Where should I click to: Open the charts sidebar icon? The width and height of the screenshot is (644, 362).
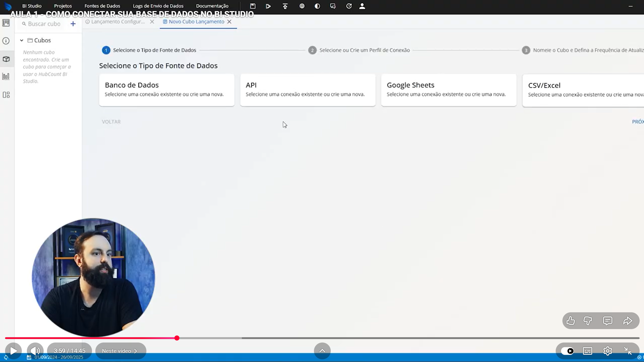click(6, 77)
